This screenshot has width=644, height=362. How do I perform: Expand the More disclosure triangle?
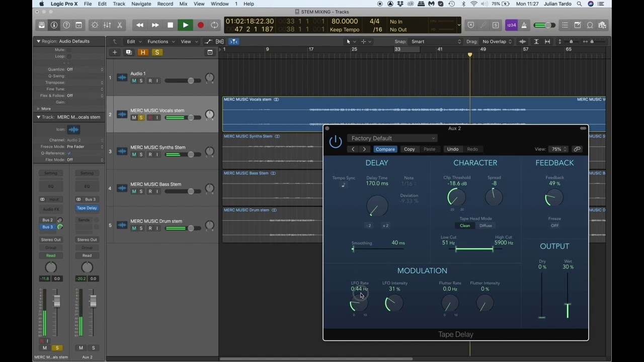[x=38, y=109]
